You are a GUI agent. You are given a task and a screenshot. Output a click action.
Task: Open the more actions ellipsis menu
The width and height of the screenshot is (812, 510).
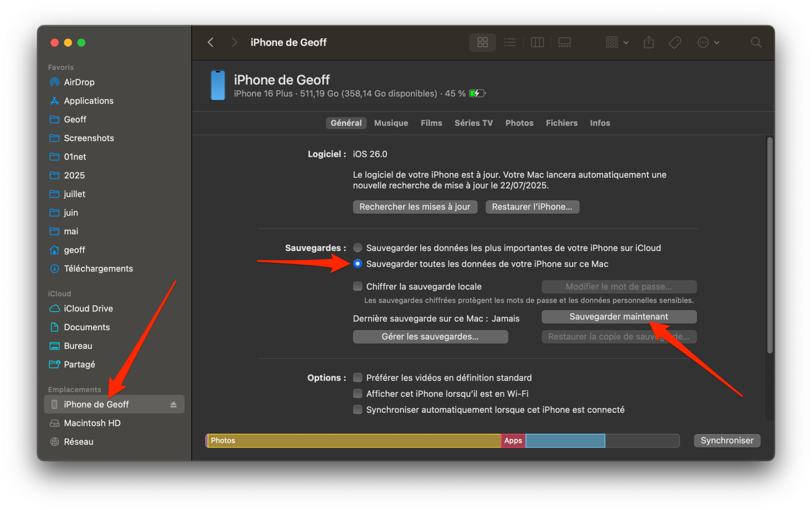point(708,42)
